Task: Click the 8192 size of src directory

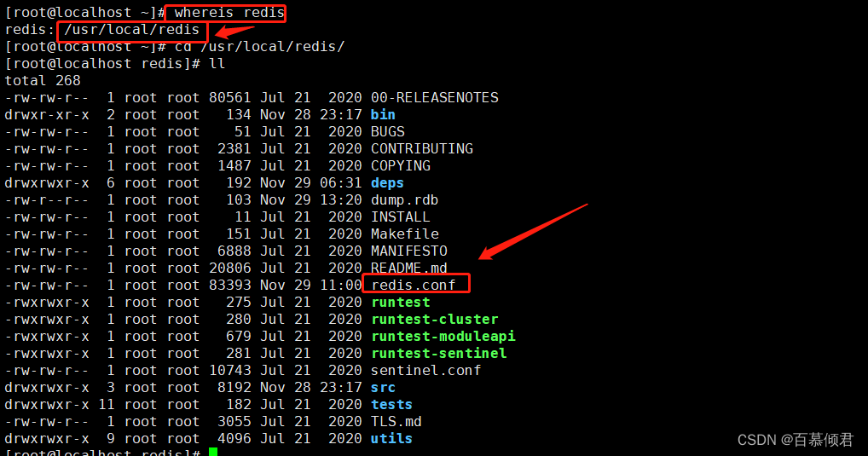Action: [234, 387]
